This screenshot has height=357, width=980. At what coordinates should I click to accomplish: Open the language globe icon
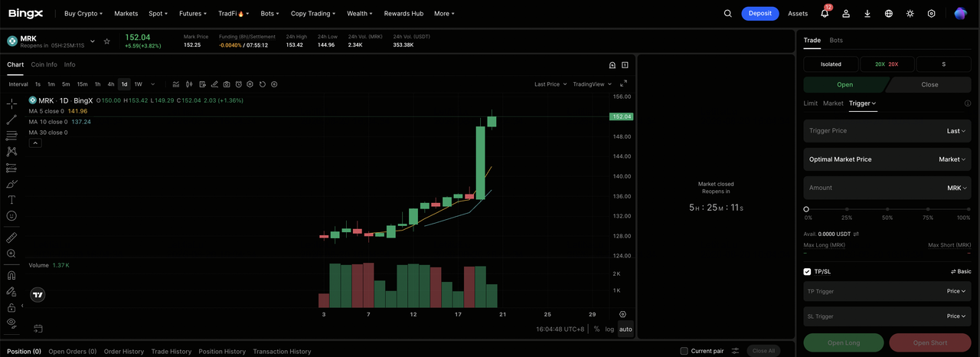click(x=888, y=13)
